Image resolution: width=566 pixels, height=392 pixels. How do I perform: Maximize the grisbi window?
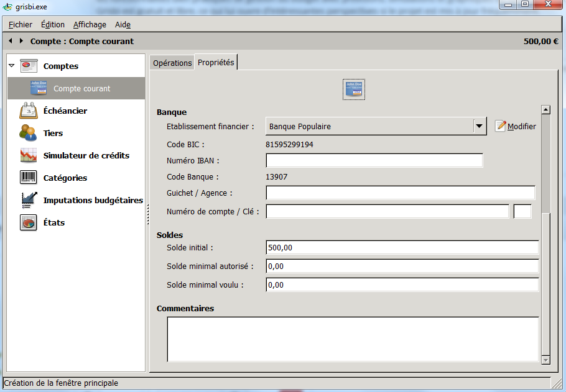pos(525,5)
